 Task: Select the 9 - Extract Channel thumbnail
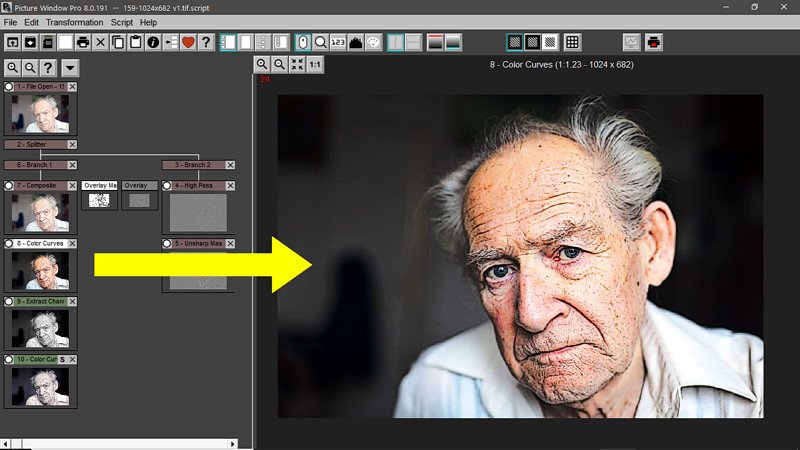[40, 328]
